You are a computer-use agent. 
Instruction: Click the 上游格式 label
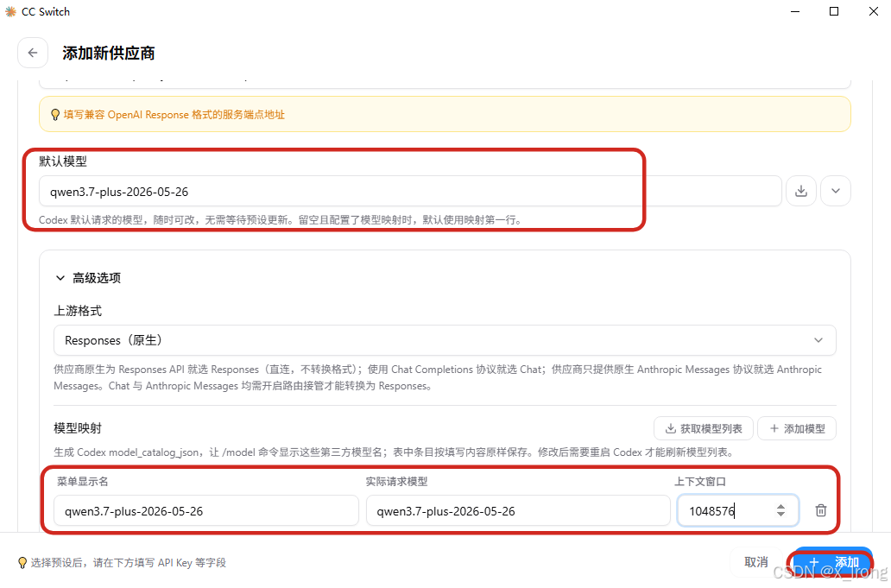(78, 311)
